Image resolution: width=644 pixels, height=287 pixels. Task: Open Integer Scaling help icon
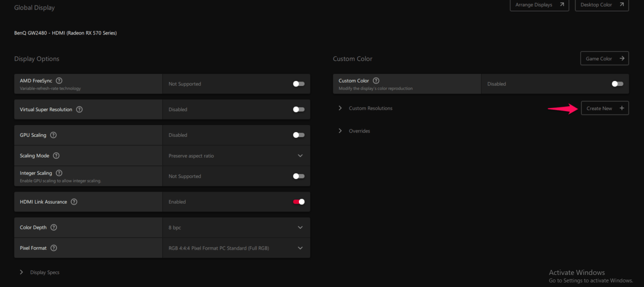point(59,173)
